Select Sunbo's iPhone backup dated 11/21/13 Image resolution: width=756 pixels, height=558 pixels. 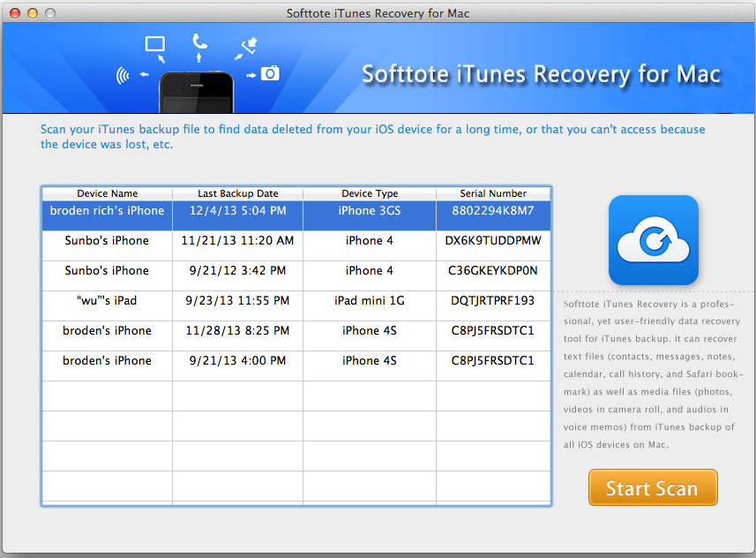click(x=107, y=241)
